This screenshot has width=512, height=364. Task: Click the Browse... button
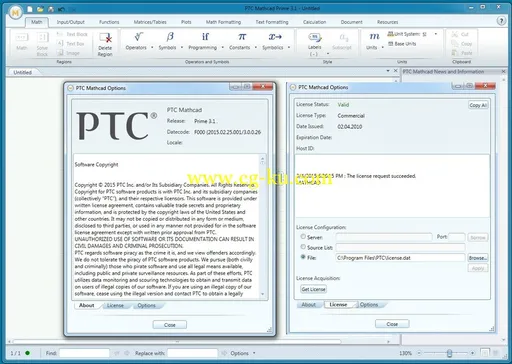tap(478, 258)
